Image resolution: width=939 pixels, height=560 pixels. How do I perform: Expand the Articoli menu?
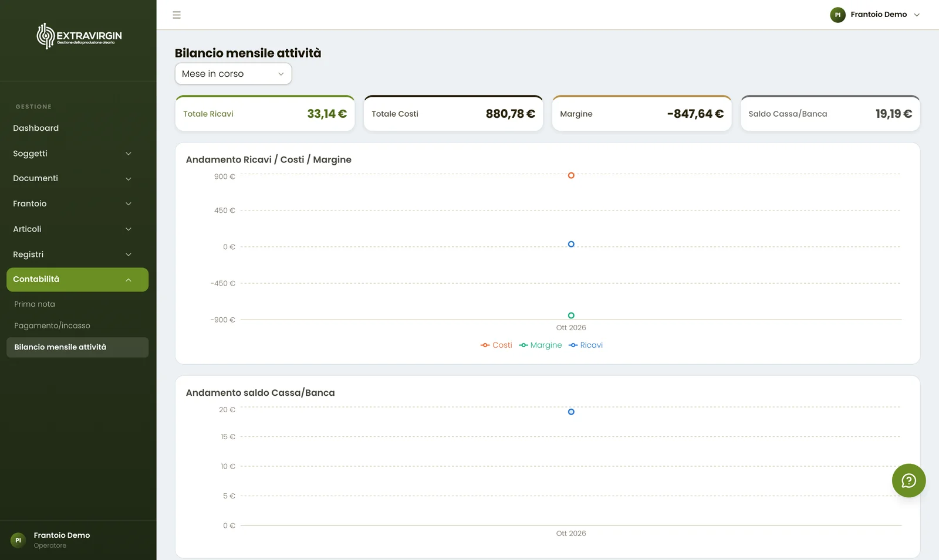pyautogui.click(x=77, y=229)
